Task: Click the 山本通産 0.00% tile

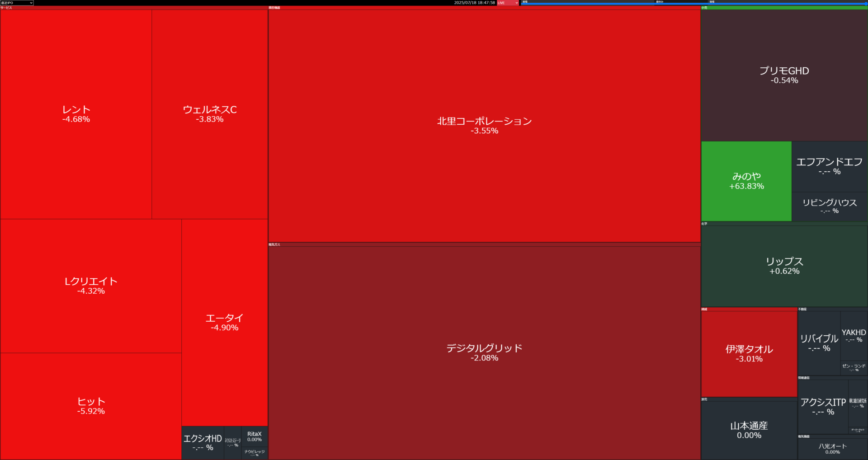Action: 749,430
